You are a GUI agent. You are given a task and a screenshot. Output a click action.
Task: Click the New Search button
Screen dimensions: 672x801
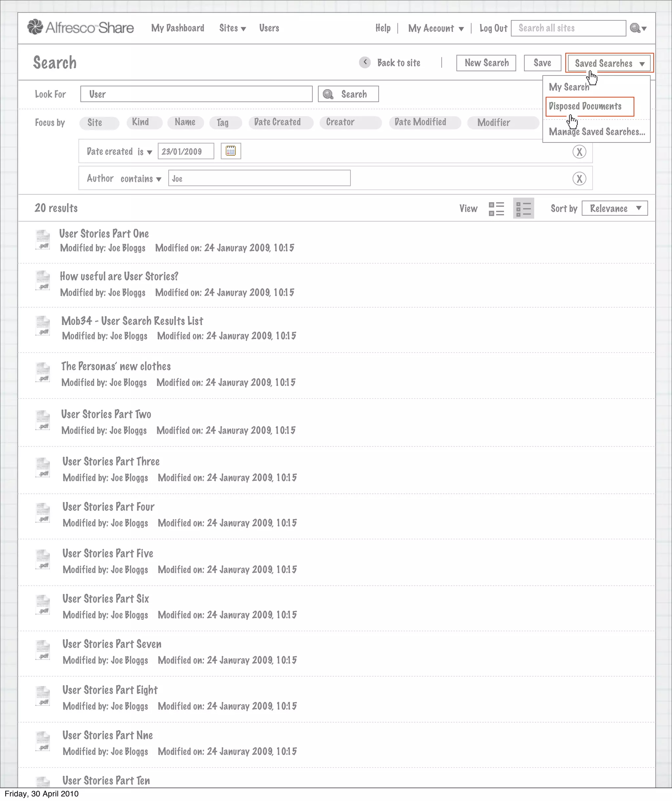[x=486, y=63]
